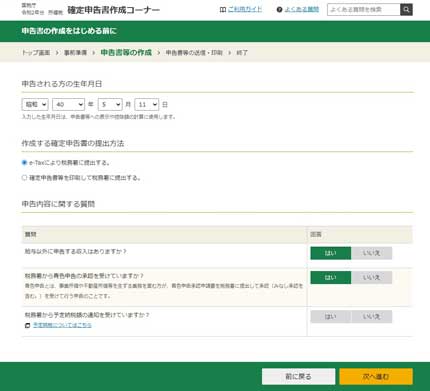Click the question mark icon beside よくある質問
430x391 pixels.
click(279, 10)
